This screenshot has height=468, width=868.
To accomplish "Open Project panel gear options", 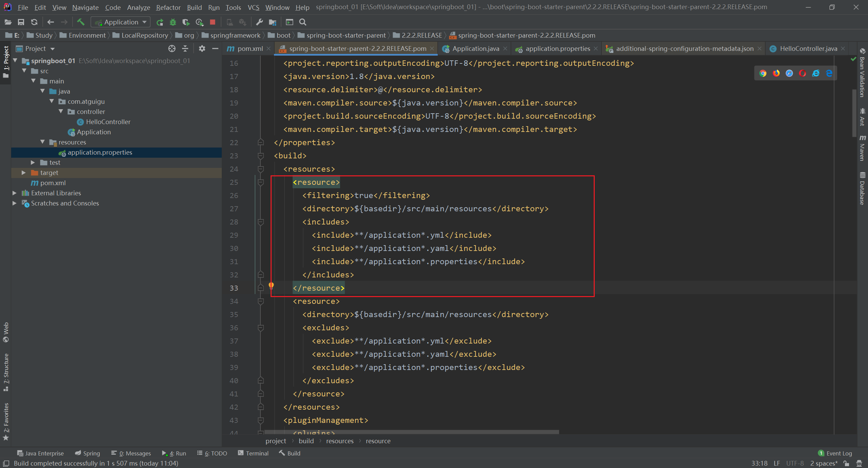I will [x=202, y=48].
